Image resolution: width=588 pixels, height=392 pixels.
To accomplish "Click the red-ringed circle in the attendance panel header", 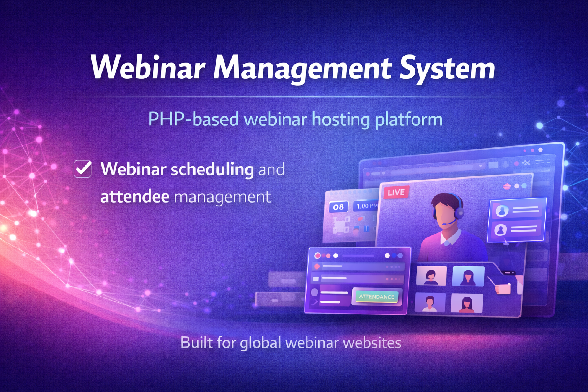I will 317,255.
